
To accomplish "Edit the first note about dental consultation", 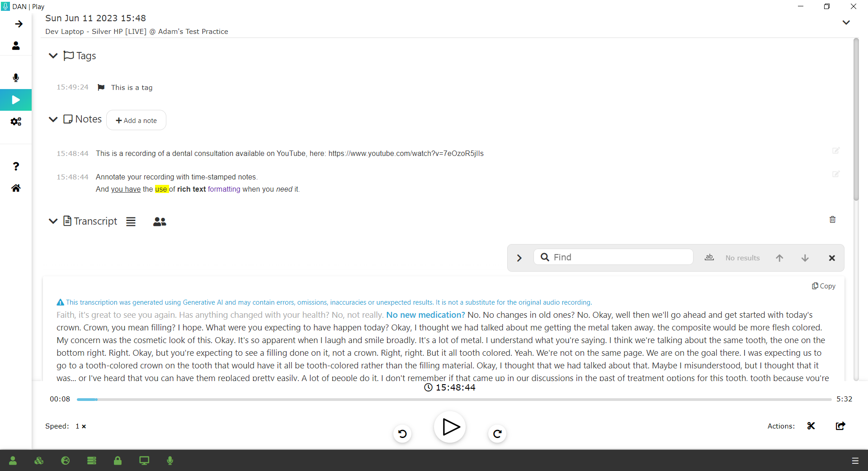I will (836, 151).
